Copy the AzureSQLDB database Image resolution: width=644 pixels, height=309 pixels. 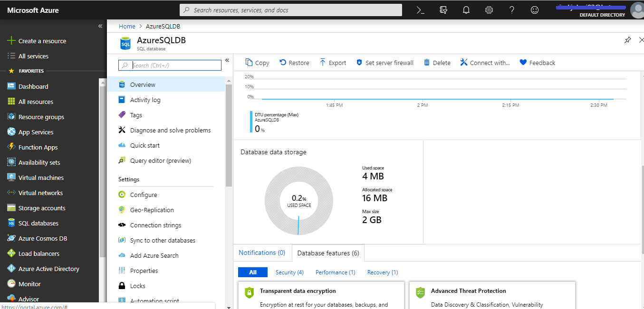click(x=257, y=62)
